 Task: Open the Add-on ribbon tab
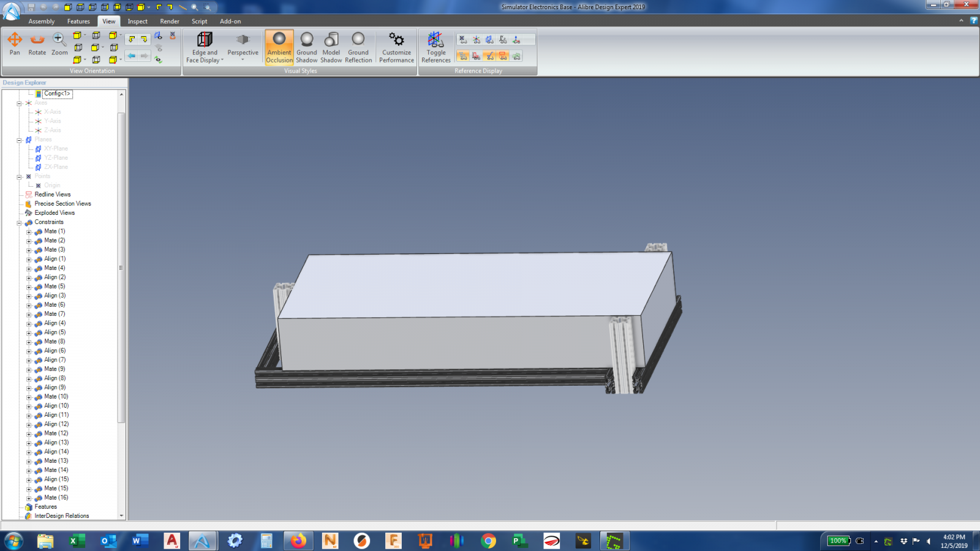coord(230,21)
